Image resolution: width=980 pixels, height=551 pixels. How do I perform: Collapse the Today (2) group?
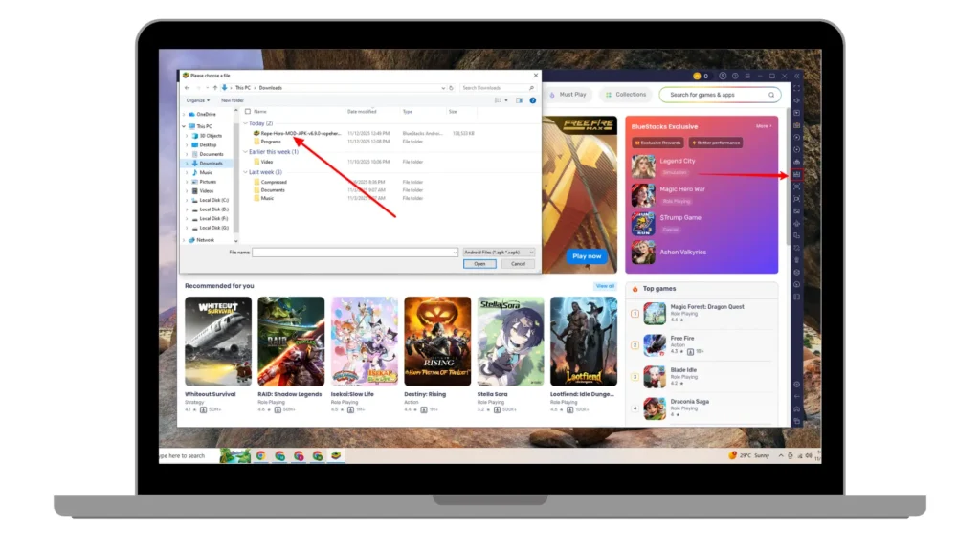[x=245, y=123]
